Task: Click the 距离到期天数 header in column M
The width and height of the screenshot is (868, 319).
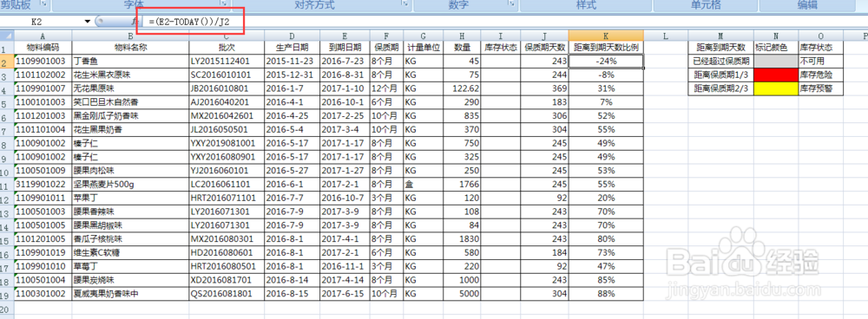Action: coord(720,47)
